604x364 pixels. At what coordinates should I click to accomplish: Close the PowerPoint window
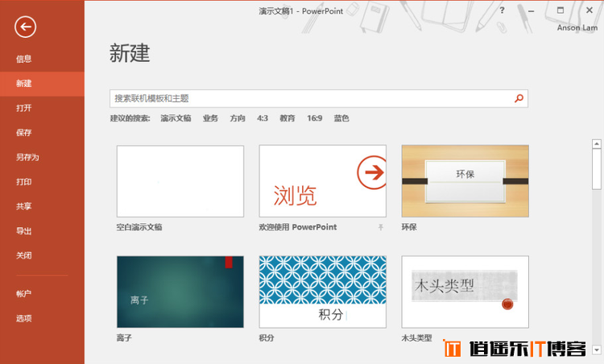click(590, 10)
